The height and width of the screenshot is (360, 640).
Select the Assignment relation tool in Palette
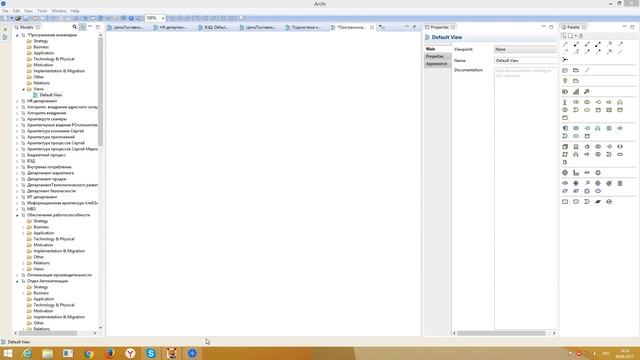pos(598,44)
